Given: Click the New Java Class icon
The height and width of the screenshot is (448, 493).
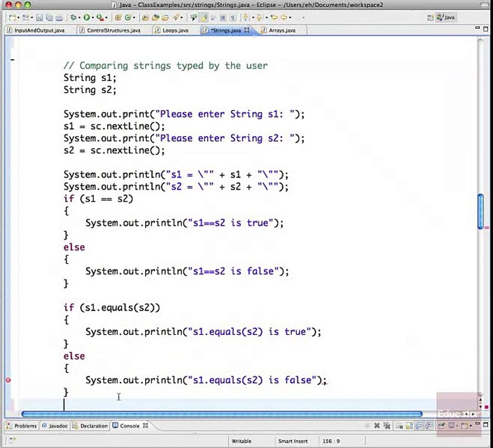Looking at the screenshot, I should pyautogui.click(x=128, y=17).
